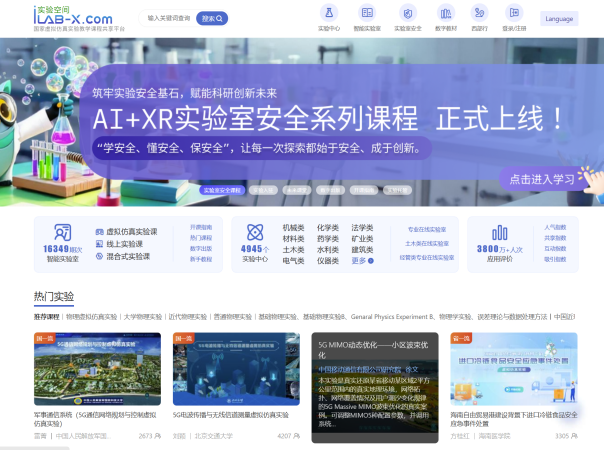Click the 点击进入学习 banner button
Screen dimensions: 604x450
click(542, 179)
